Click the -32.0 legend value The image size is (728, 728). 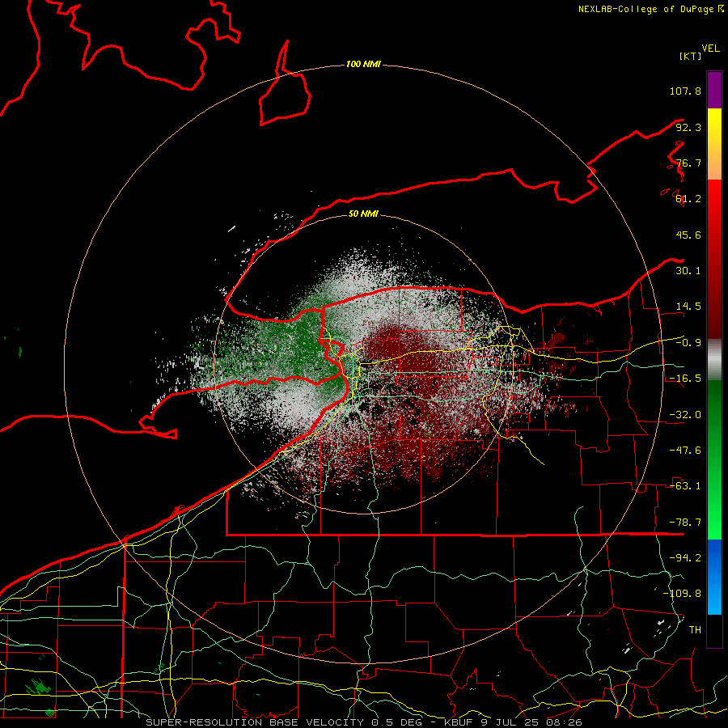tap(685, 415)
